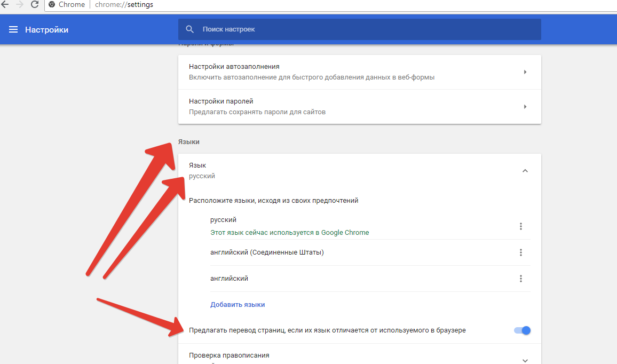Open the hamburger menu next to Настройки
The height and width of the screenshot is (364, 617).
click(x=13, y=29)
